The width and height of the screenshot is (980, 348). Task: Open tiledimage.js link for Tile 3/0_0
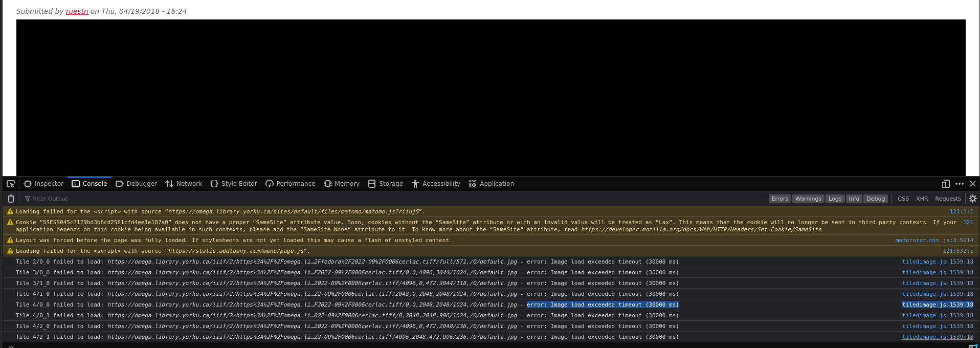pos(938,272)
